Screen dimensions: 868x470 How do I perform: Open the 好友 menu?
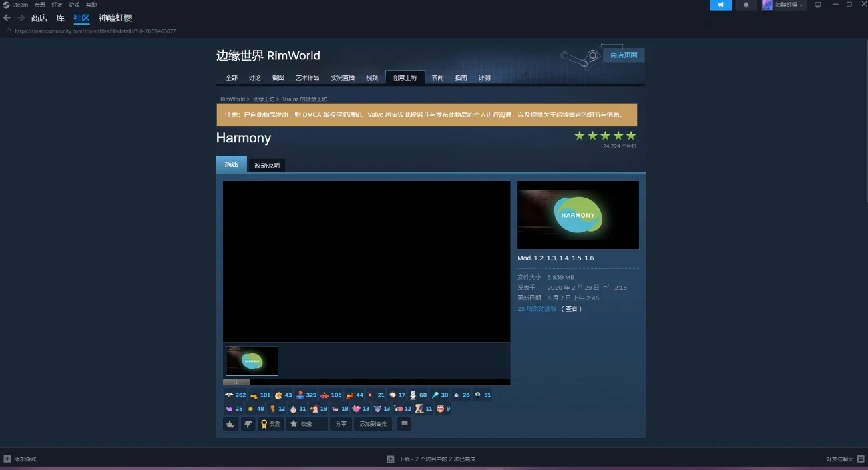pyautogui.click(x=57, y=5)
